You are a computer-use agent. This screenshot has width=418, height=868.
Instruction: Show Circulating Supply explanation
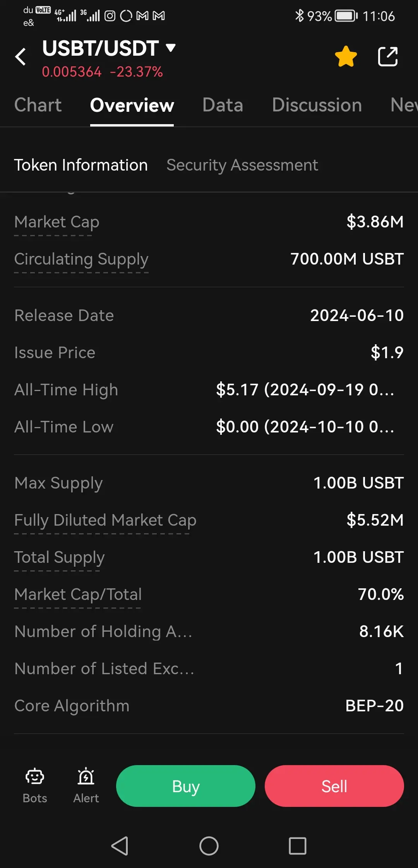(81, 260)
